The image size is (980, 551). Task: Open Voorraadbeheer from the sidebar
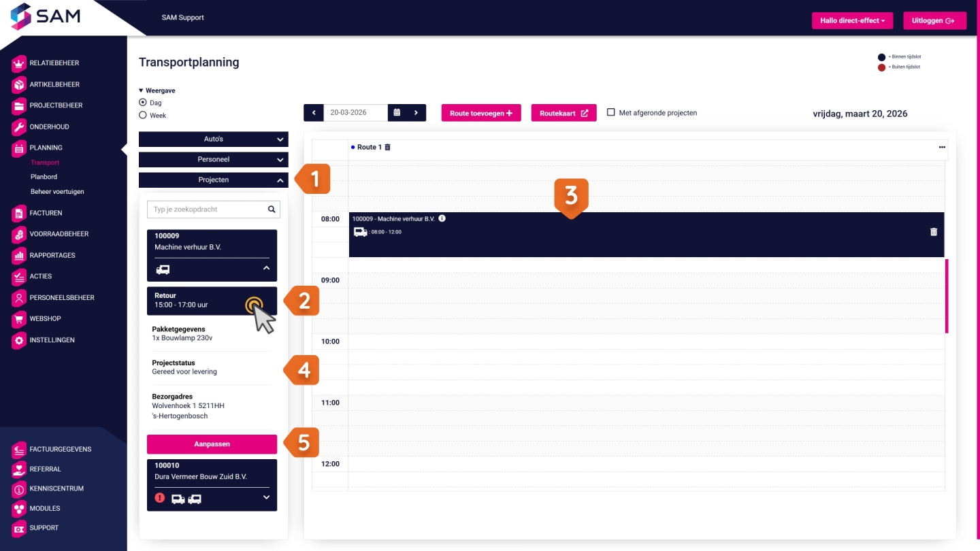[59, 234]
